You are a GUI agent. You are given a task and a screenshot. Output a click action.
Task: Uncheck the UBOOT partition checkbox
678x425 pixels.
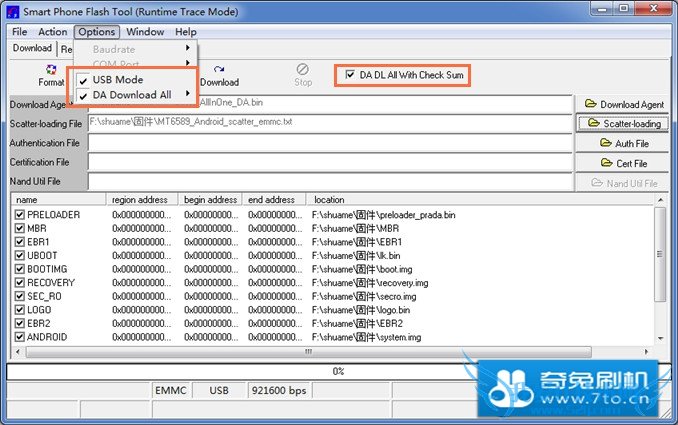coord(19,256)
